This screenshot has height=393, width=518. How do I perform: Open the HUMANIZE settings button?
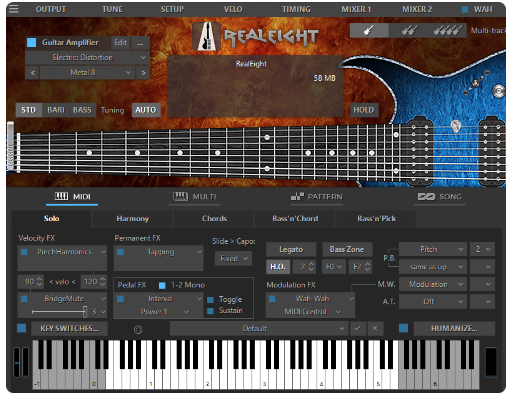(454, 328)
